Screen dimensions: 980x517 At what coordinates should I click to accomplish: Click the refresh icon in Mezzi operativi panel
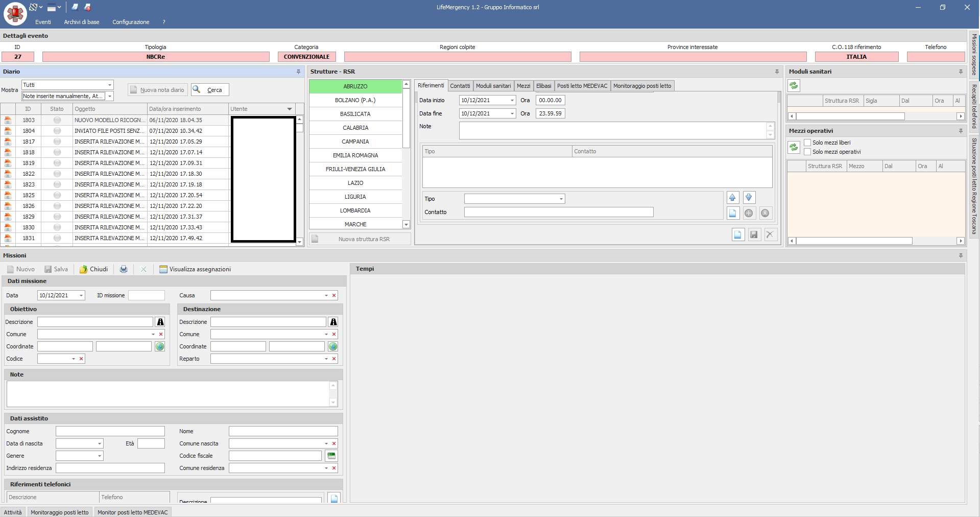[794, 148]
